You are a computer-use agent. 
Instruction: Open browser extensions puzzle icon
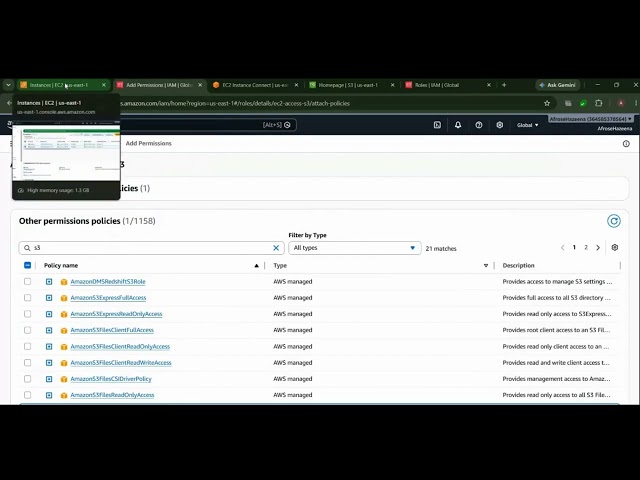(599, 103)
